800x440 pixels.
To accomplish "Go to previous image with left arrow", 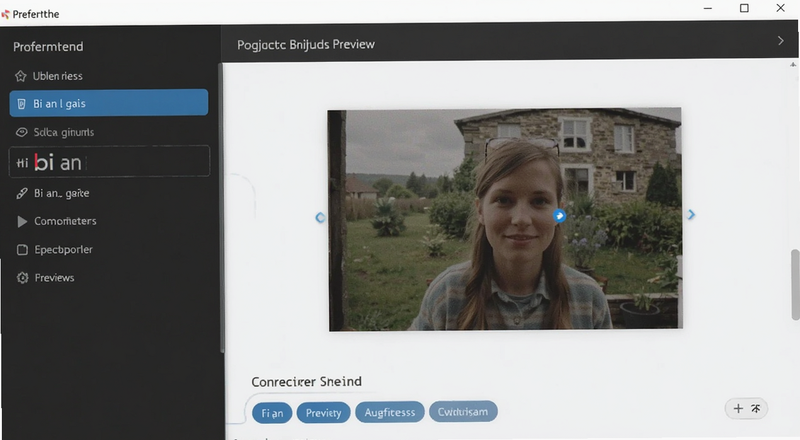I will coord(320,217).
